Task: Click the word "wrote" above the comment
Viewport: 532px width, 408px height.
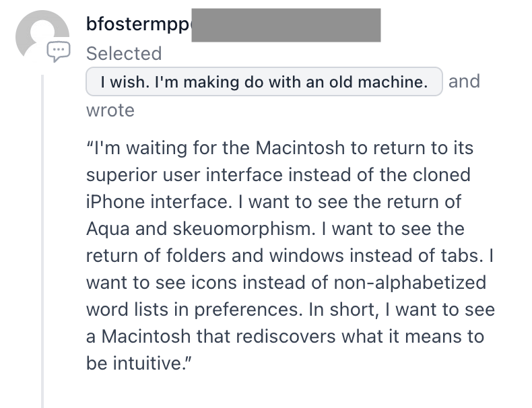Action: (x=110, y=110)
